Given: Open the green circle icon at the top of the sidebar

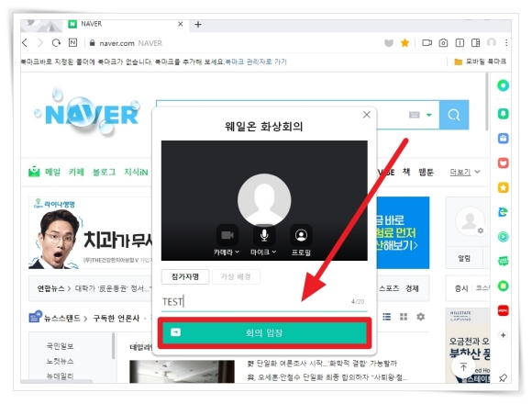Looking at the screenshot, I should coord(504,85).
